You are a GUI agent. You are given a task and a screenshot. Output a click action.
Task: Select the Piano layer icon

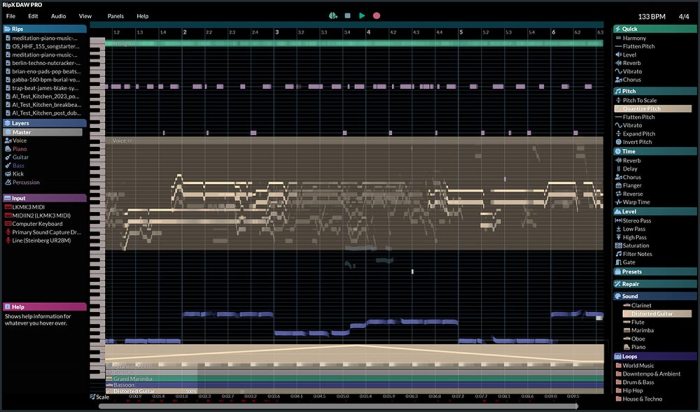[x=8, y=149]
